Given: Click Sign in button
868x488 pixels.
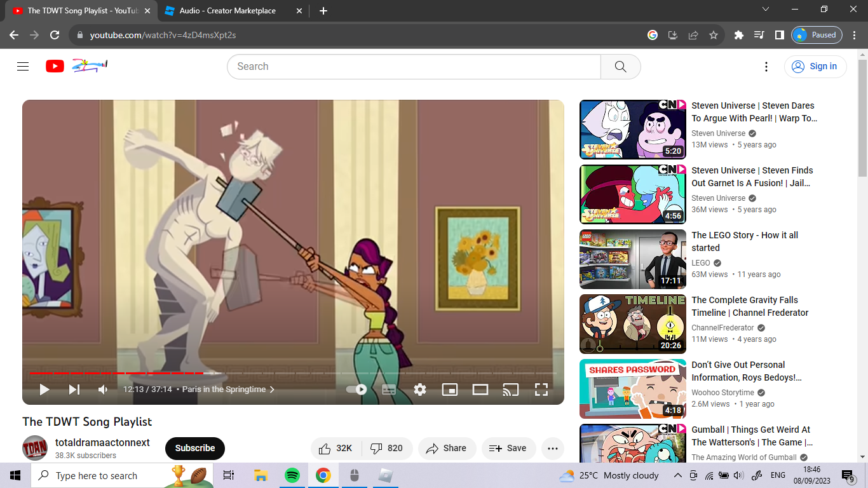Looking at the screenshot, I should (815, 67).
